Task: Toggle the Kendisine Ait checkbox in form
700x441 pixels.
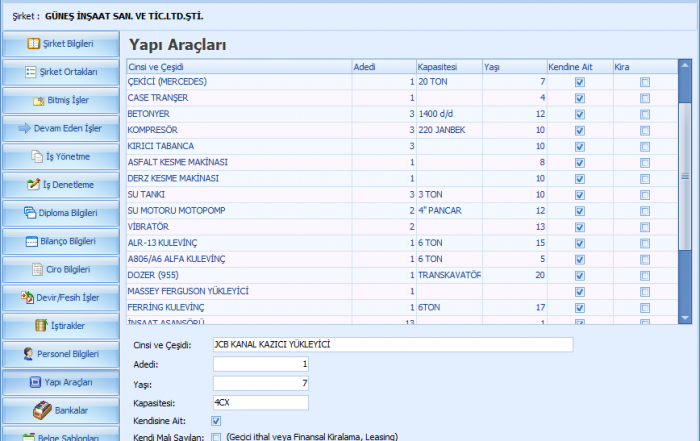Action: (x=217, y=420)
